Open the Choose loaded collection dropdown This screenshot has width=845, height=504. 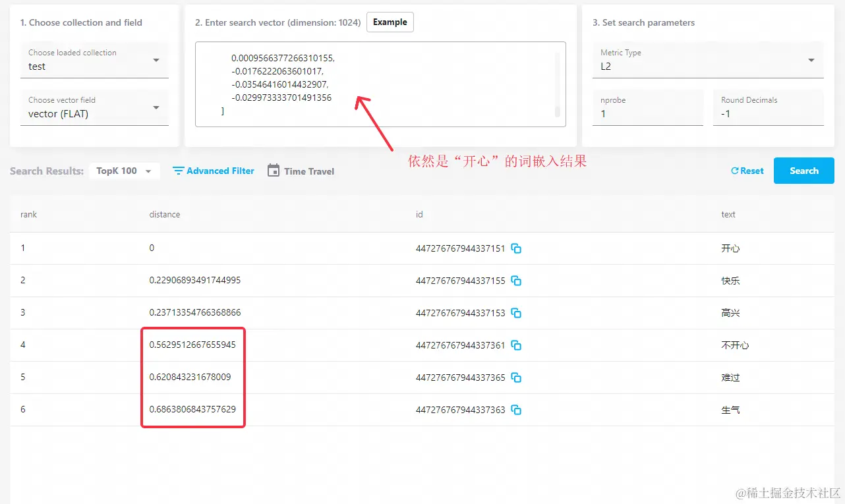click(x=94, y=60)
